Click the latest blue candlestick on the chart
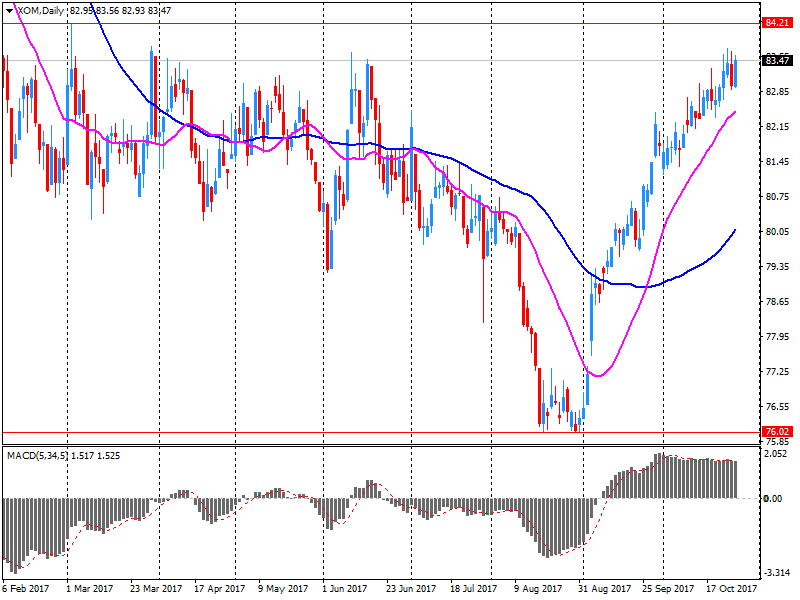This screenshot has height=600, width=800. (735, 71)
